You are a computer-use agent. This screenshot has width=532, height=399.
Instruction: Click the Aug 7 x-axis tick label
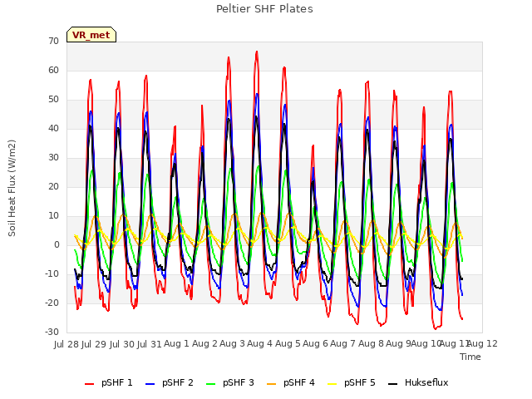coord(343,343)
